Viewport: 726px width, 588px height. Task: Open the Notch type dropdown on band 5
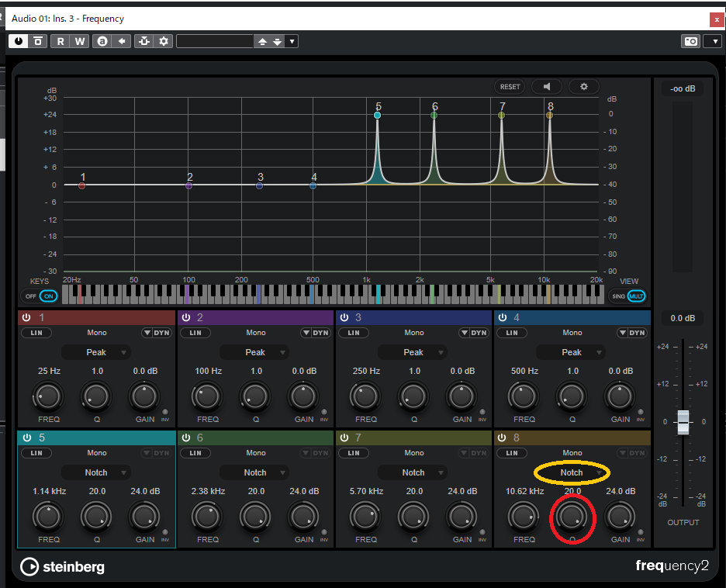pos(96,472)
